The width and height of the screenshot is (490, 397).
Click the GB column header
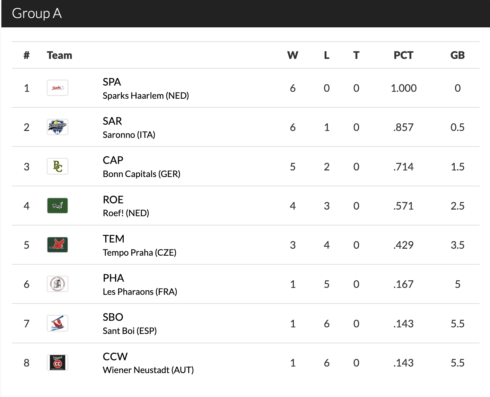pos(457,55)
